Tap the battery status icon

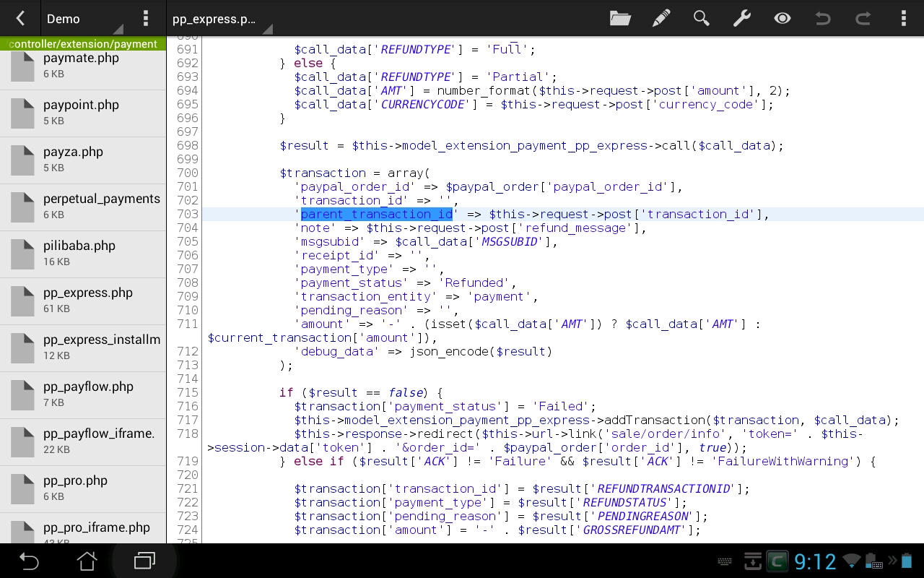click(x=907, y=561)
